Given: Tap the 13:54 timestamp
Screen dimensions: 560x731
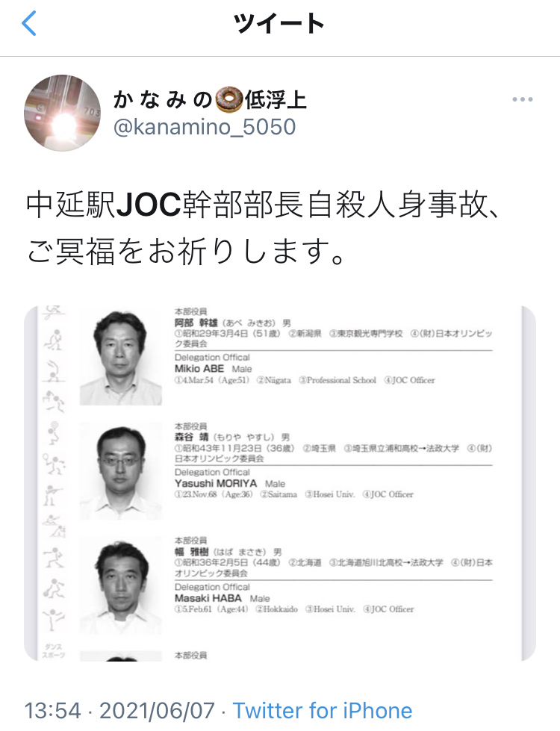Looking at the screenshot, I should click(x=52, y=711).
